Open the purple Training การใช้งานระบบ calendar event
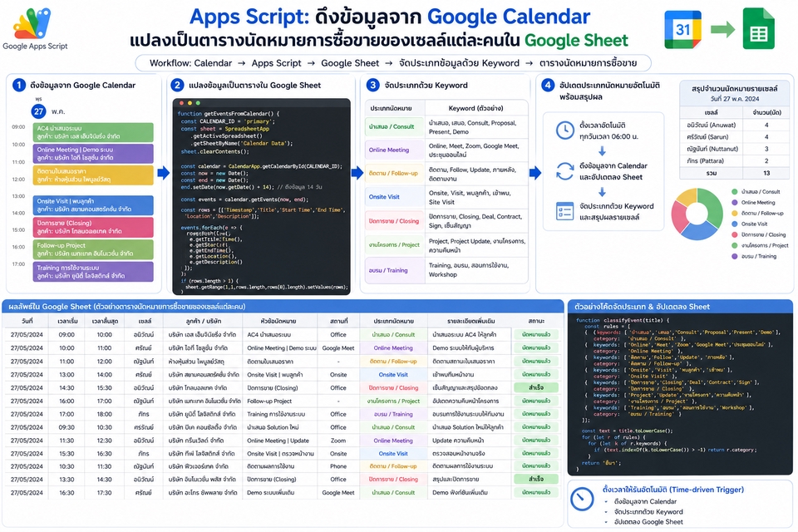 [x=93, y=271]
